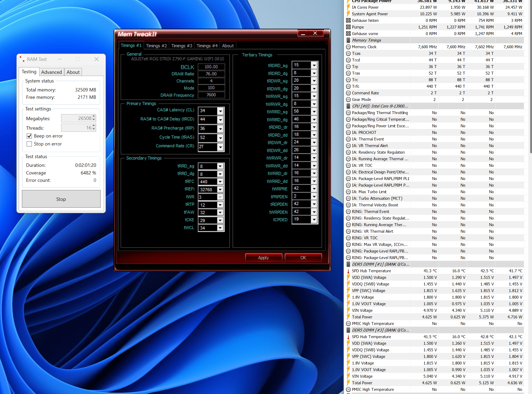Open the Cycle Time (tRAS) dropdown
The image size is (532, 394).
tap(221, 138)
